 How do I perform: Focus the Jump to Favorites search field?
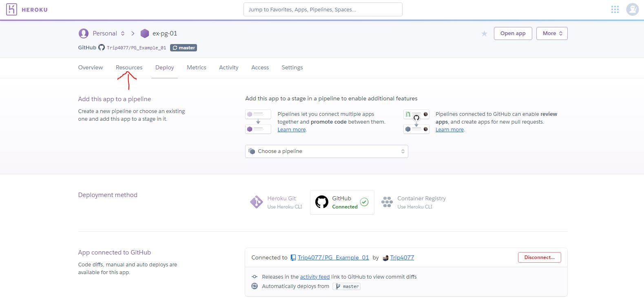coord(323,9)
